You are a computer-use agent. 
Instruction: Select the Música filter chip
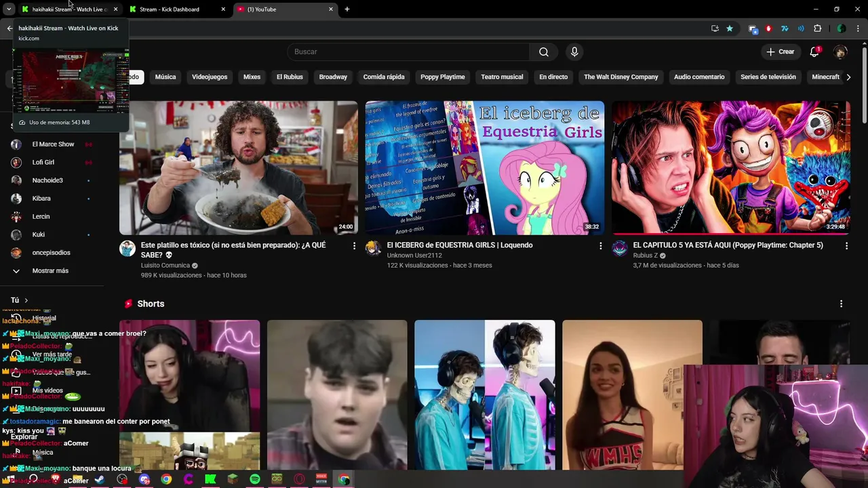(x=165, y=77)
